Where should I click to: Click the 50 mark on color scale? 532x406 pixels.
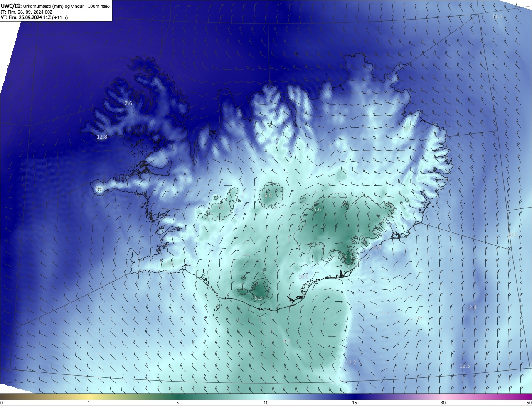tap(529, 403)
